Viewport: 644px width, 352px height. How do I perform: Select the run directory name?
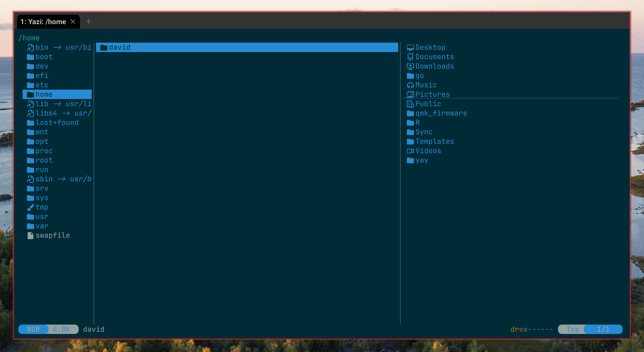[x=42, y=170]
